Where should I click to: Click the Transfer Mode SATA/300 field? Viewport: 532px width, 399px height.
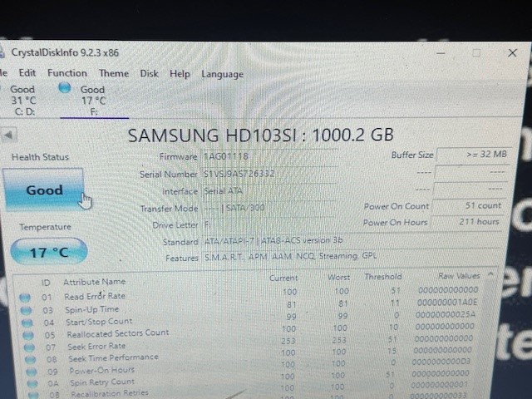(x=268, y=208)
